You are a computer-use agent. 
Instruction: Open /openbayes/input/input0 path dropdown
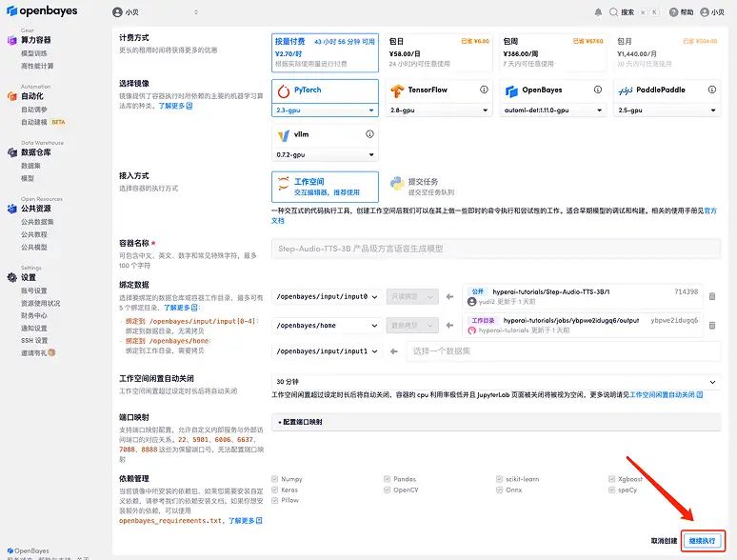327,297
